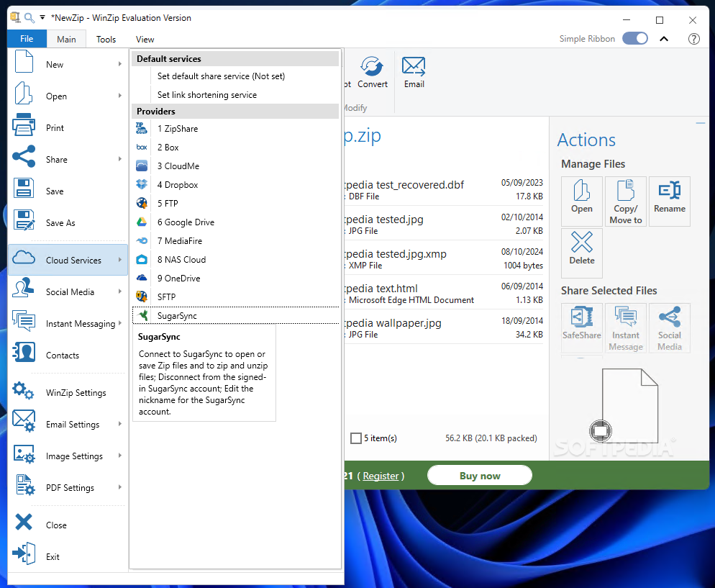
Task: Click the CloudMe provider icon
Action: click(x=142, y=166)
